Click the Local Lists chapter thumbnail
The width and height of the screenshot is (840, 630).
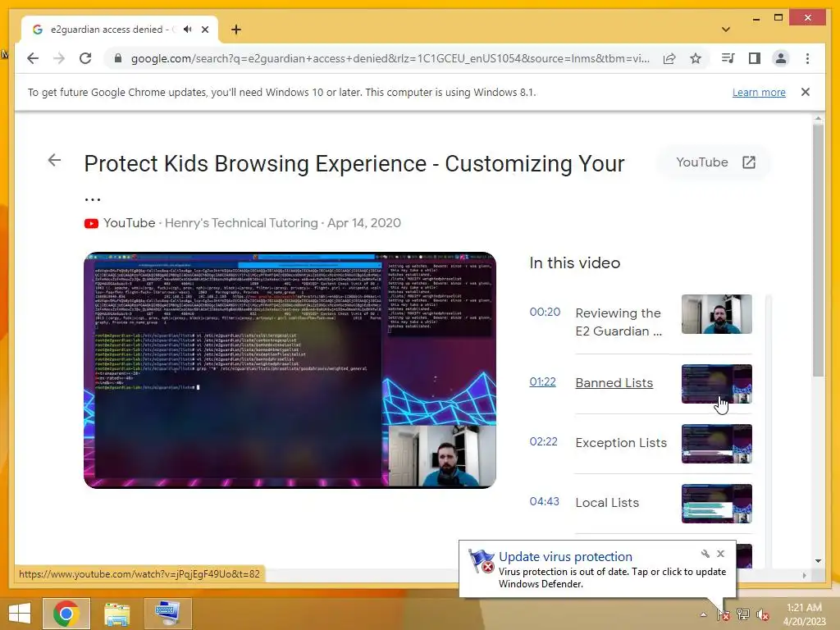point(716,504)
